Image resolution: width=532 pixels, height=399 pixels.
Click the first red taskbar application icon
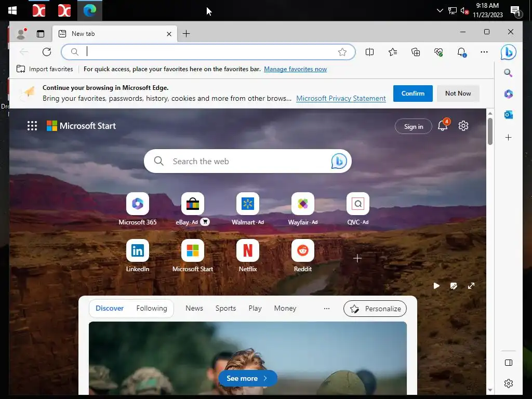(38, 10)
